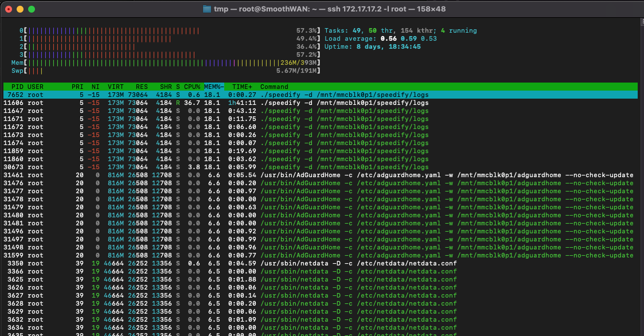Select AdGuardHome thread PID 31476
The image size is (644, 336).
point(321,183)
